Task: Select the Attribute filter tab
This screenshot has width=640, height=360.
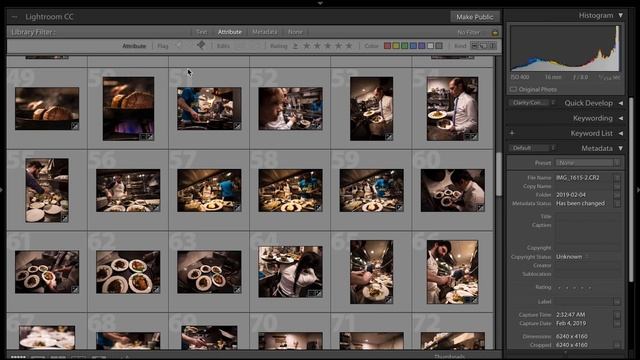Action: (229, 32)
